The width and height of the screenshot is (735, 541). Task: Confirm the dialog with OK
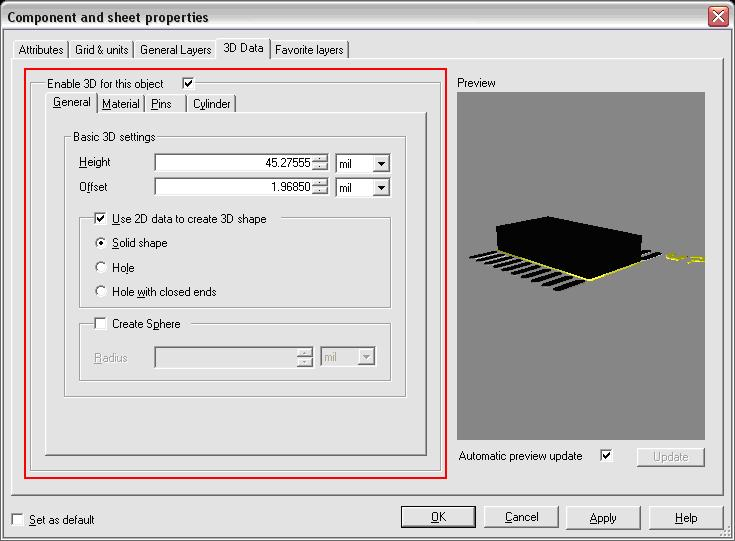pos(438,517)
